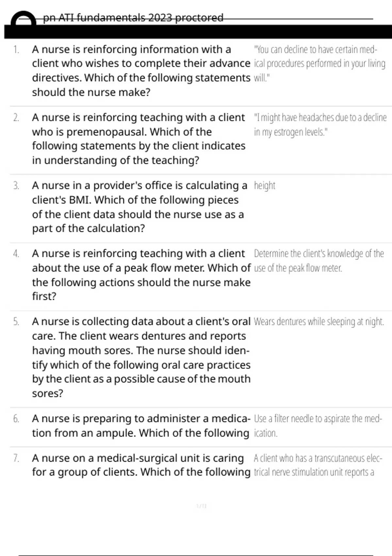Click the question number "1."

pyautogui.click(x=16, y=50)
